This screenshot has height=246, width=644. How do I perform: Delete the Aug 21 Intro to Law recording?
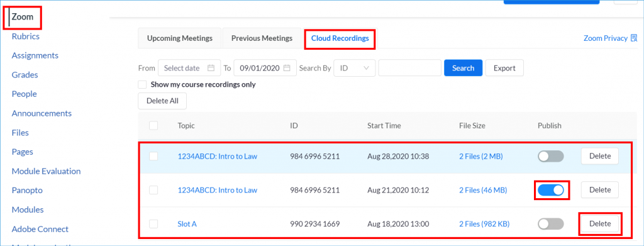point(599,190)
